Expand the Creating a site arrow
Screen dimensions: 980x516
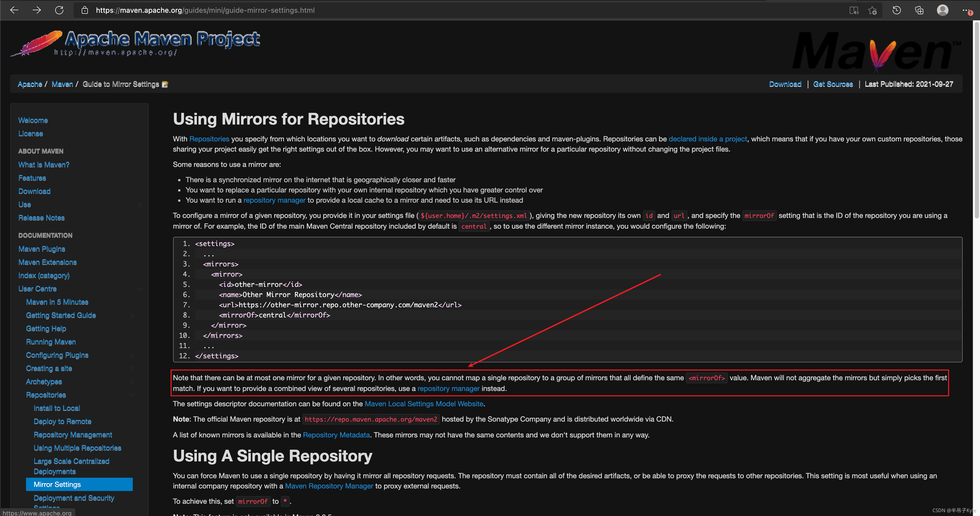132,369
